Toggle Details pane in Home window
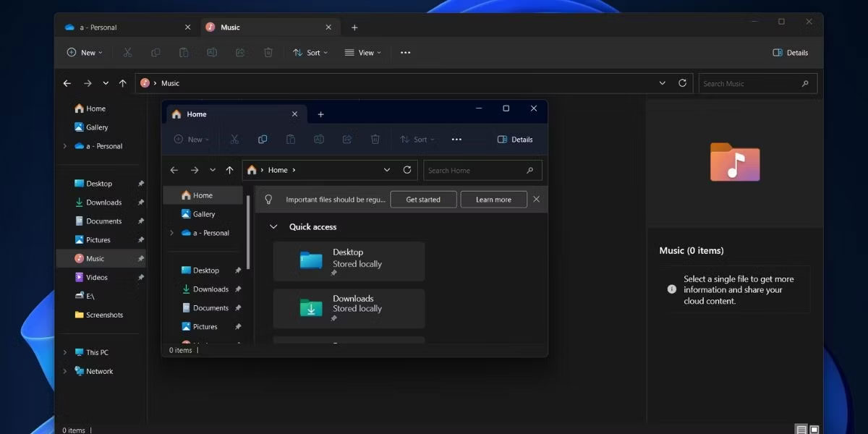Image resolution: width=868 pixels, height=434 pixels. (x=515, y=140)
